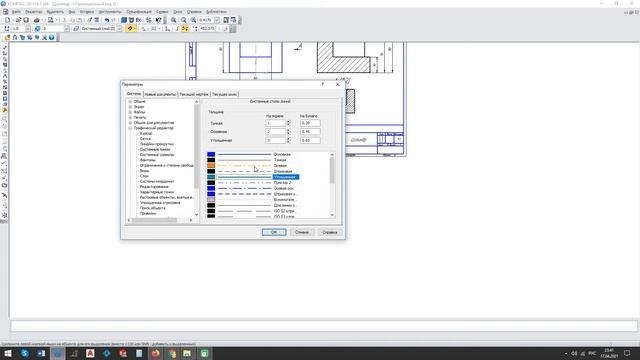Click the Утолщенная on-paper thickness field

click(310, 140)
